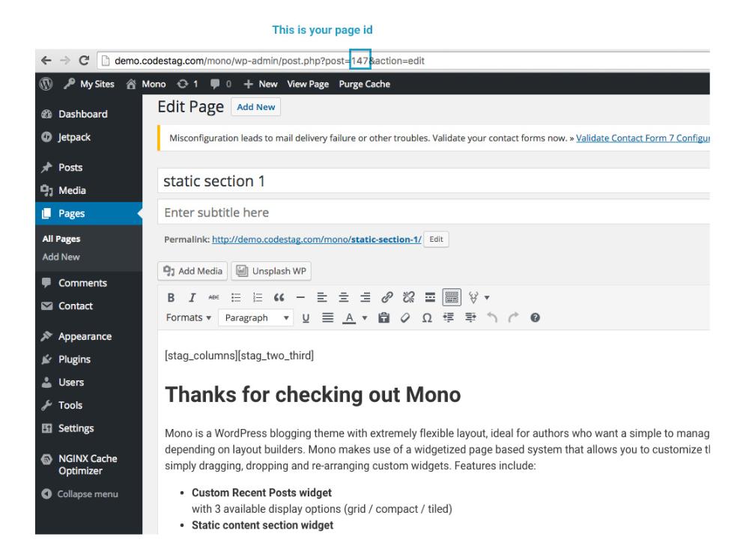
Task: Toggle italic formatting
Action: pyautogui.click(x=192, y=298)
